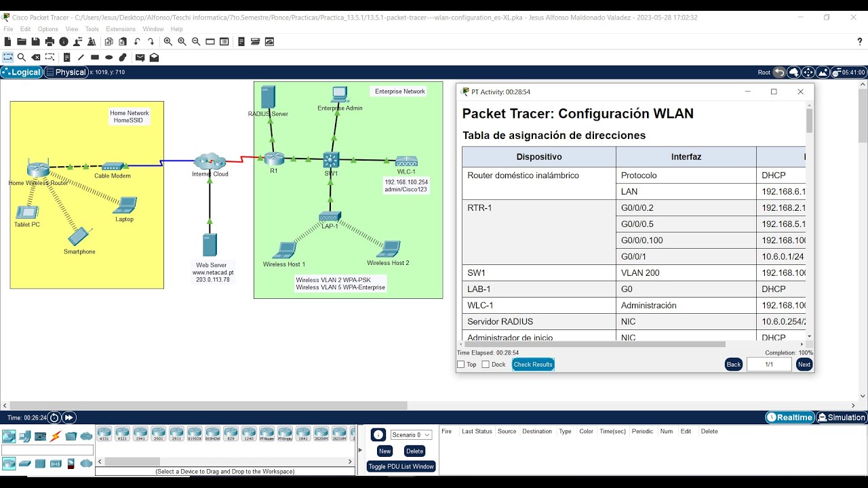This screenshot has height=488, width=868.
Task: Pick the 2911 router device
Action: click(176, 434)
